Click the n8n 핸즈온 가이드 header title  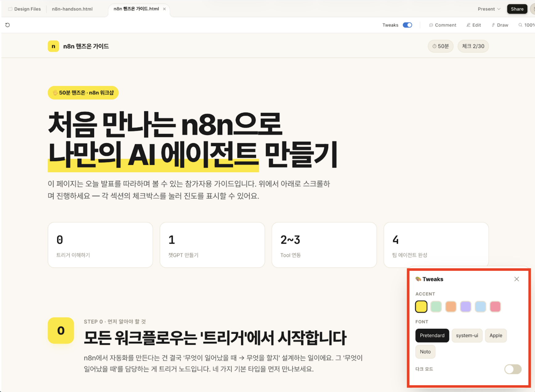pyautogui.click(x=86, y=46)
